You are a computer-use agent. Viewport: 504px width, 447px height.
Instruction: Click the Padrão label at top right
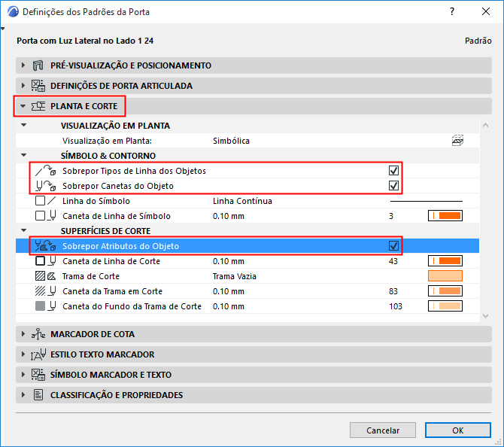(x=478, y=41)
